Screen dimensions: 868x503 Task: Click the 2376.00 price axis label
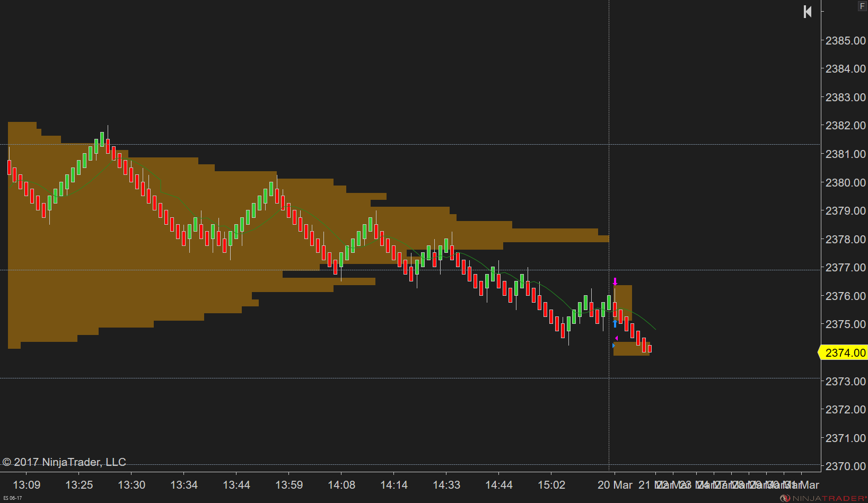tap(845, 296)
